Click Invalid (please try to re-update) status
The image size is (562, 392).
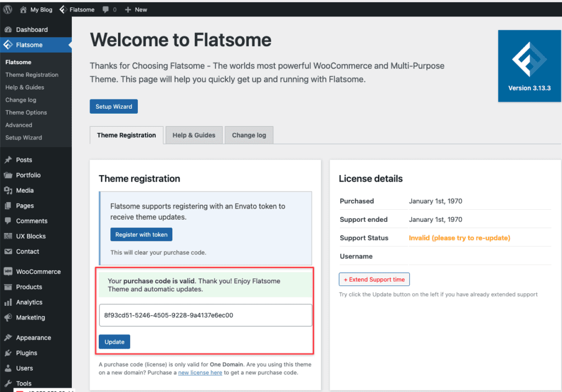pyautogui.click(x=459, y=238)
